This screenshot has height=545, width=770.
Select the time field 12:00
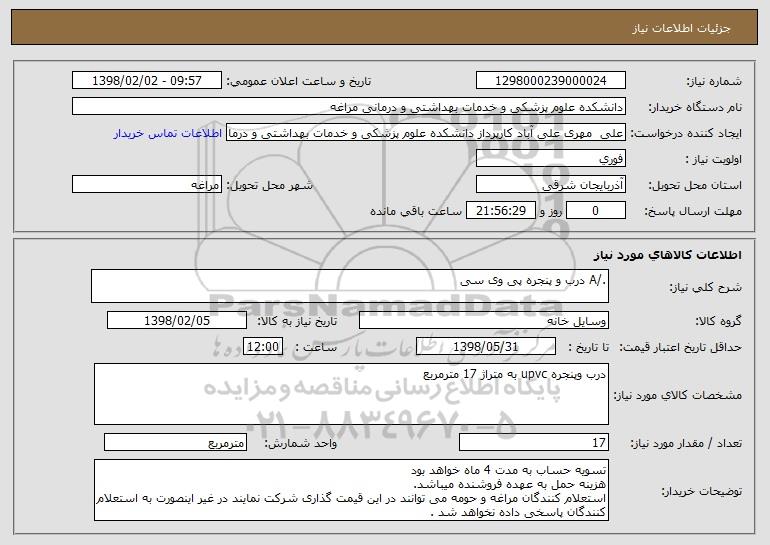[x=263, y=347]
